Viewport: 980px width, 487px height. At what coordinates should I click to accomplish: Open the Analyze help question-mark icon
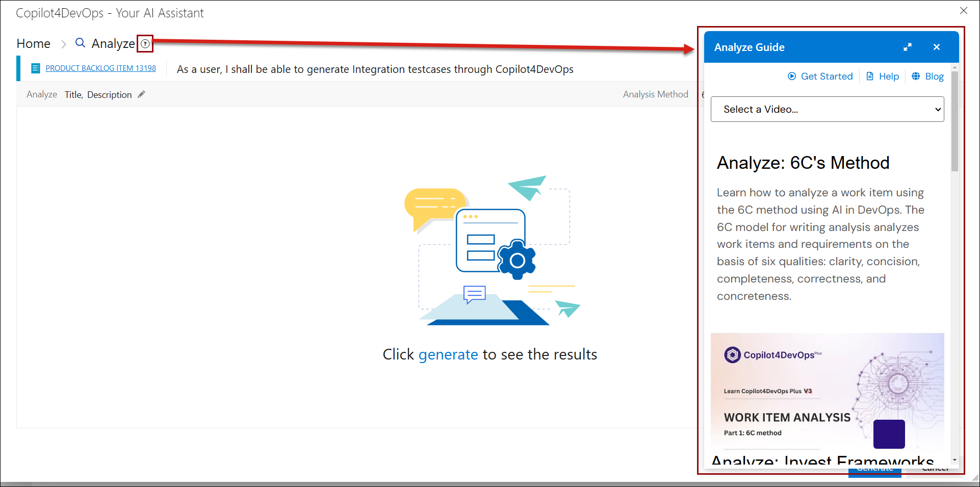[145, 44]
